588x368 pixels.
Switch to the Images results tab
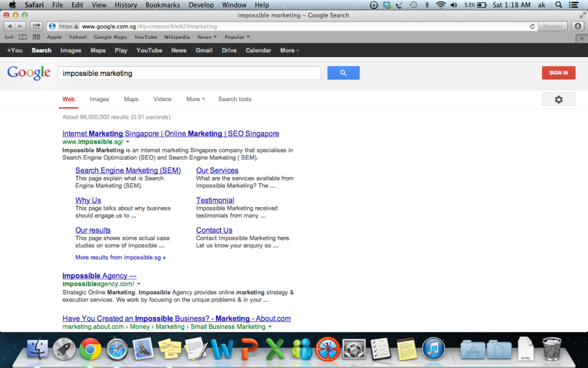click(x=99, y=99)
